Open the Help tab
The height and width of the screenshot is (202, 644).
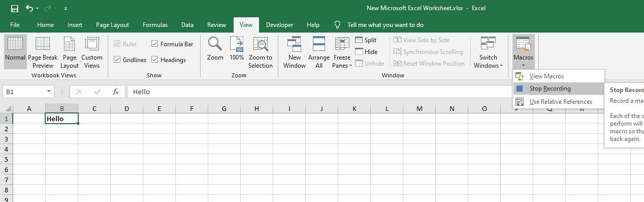pos(313,24)
